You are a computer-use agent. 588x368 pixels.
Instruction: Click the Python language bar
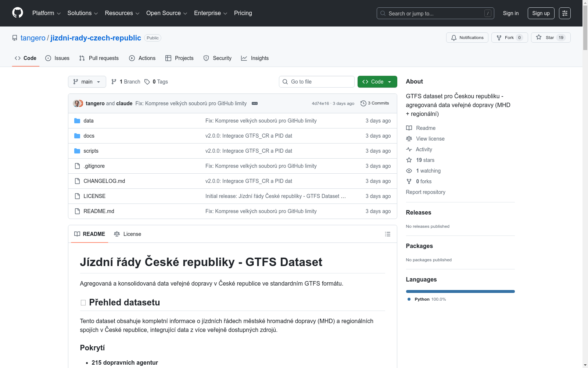tap(460, 291)
